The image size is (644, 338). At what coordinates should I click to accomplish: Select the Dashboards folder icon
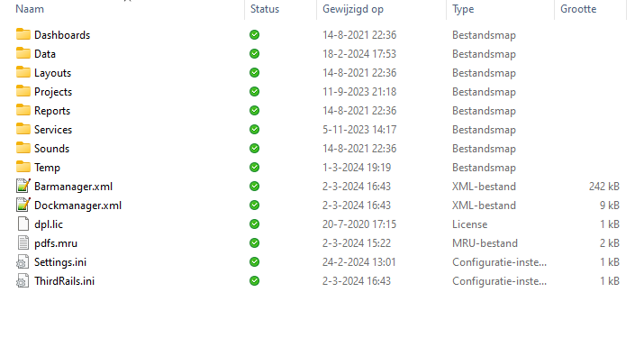tap(23, 34)
